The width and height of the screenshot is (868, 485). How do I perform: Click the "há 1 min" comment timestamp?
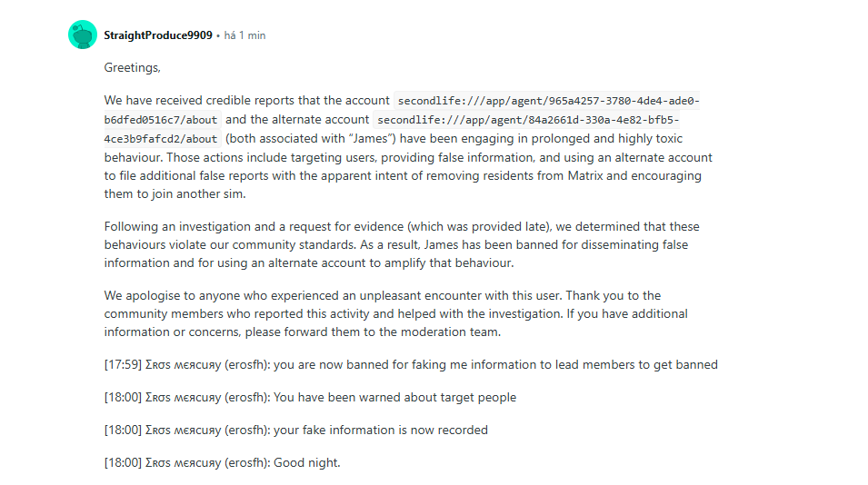pos(244,35)
